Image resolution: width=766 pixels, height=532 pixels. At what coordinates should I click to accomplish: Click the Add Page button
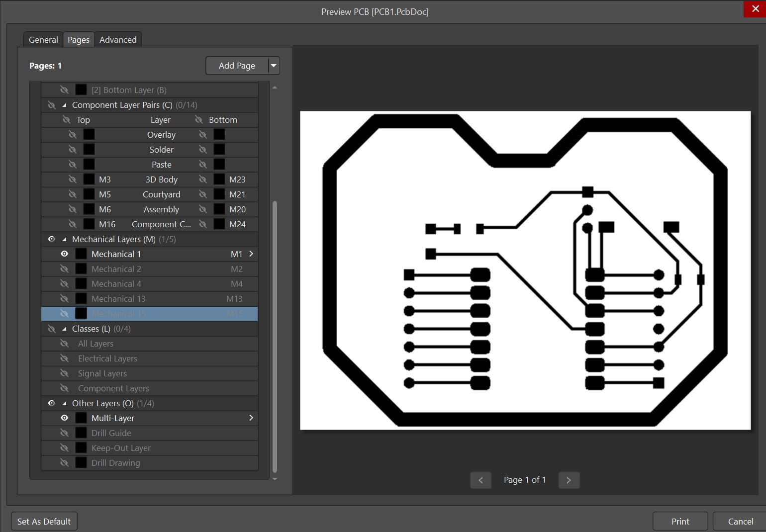pos(237,66)
